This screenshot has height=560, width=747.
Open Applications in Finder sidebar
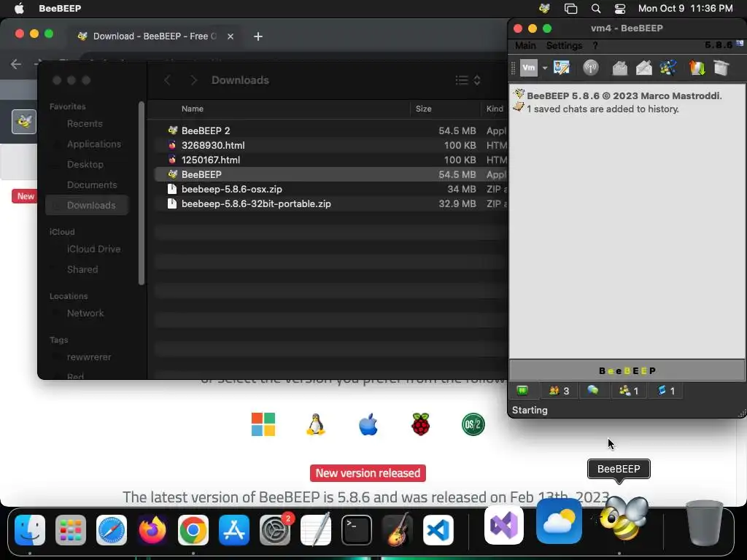coord(94,144)
